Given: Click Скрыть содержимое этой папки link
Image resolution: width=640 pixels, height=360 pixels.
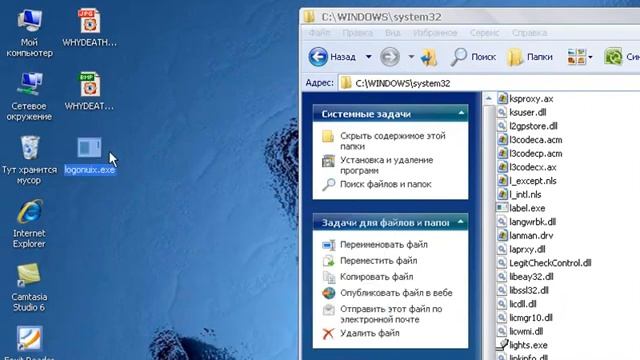Looking at the screenshot, I should coord(393,141).
